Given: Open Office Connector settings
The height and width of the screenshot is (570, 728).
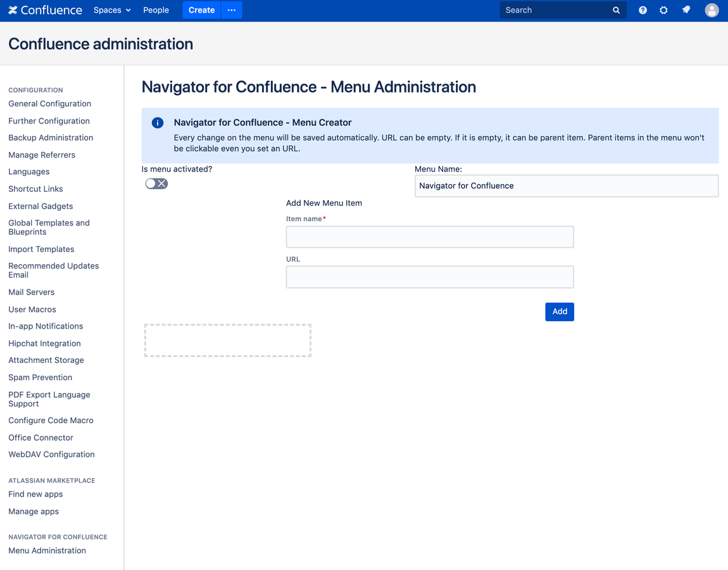Looking at the screenshot, I should (x=41, y=438).
